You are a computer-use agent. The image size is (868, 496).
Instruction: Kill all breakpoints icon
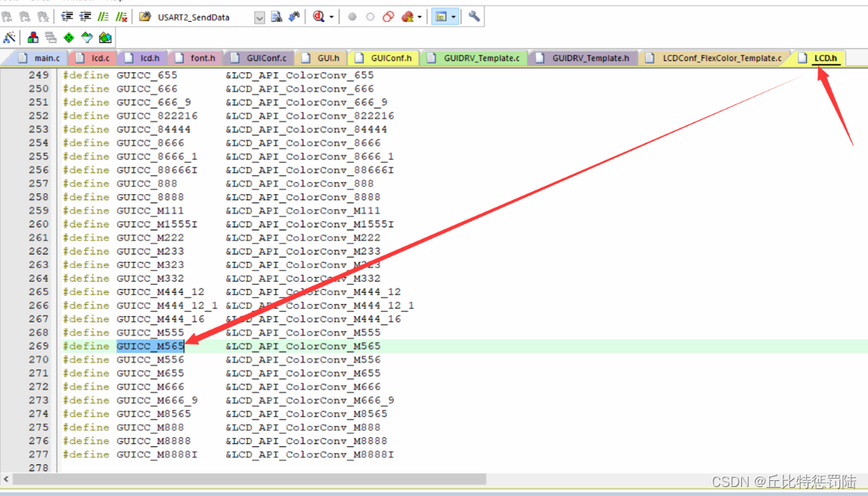(408, 17)
